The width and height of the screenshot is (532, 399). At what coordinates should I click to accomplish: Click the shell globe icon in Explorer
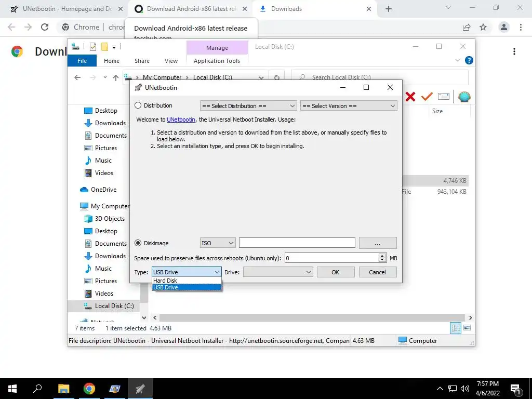coord(464,97)
